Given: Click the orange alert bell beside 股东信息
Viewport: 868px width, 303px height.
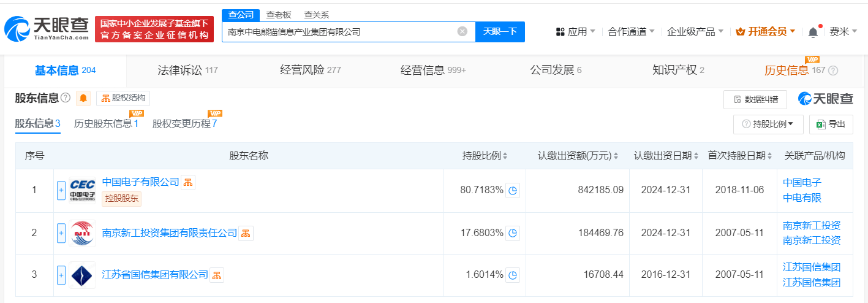Looking at the screenshot, I should 84,98.
